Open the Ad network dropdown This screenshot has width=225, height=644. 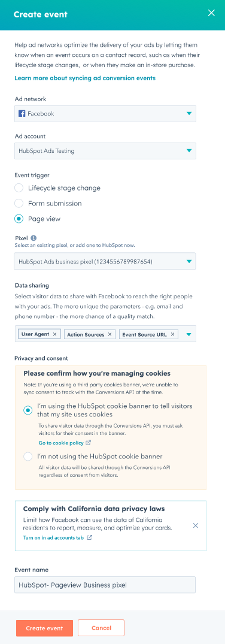pos(105,113)
